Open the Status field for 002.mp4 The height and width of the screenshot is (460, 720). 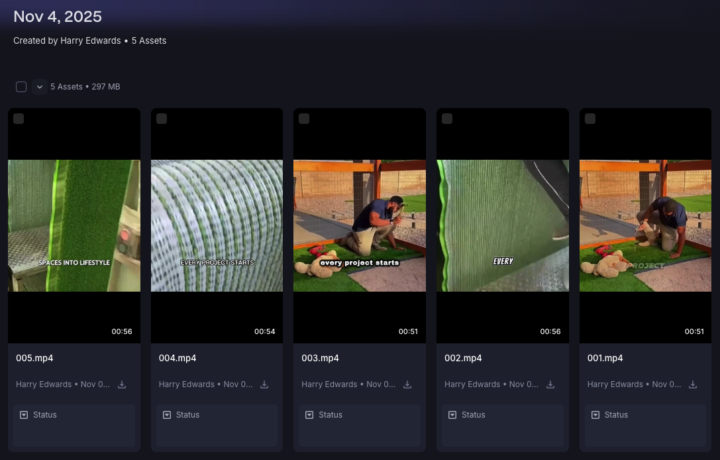[x=502, y=426]
